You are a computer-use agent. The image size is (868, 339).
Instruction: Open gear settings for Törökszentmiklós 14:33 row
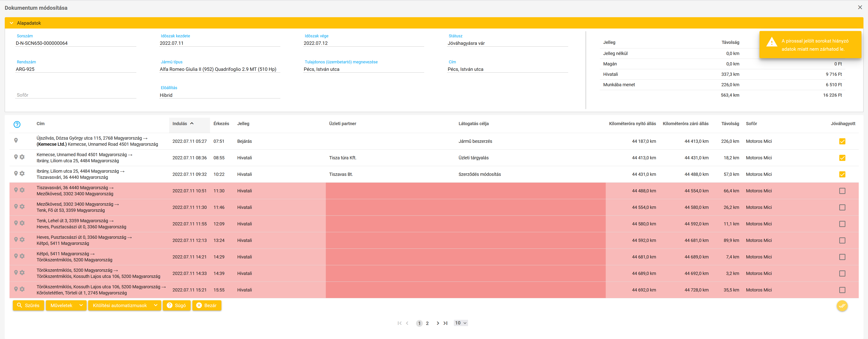click(22, 272)
